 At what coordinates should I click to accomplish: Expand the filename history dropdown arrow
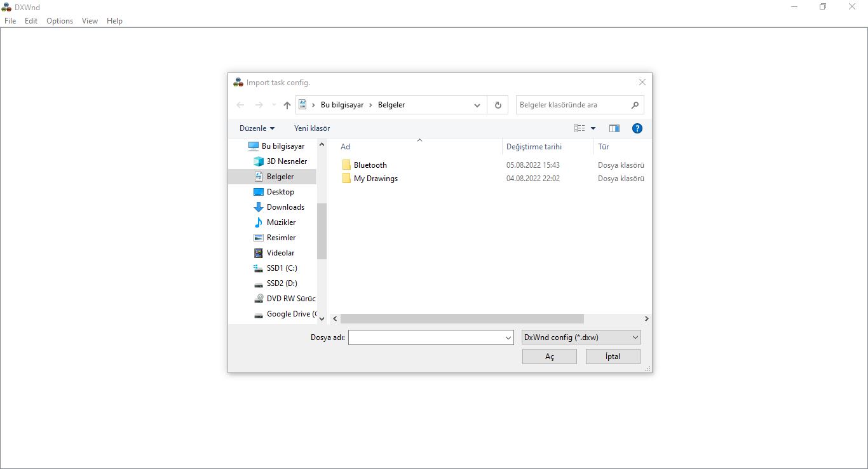508,337
